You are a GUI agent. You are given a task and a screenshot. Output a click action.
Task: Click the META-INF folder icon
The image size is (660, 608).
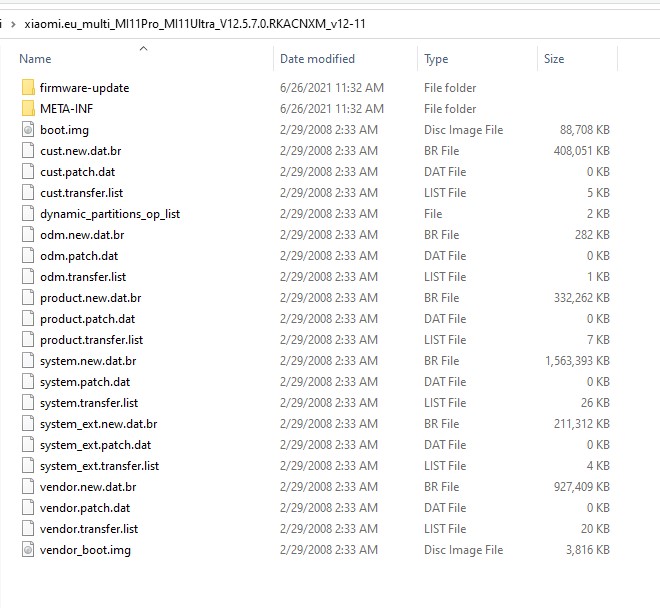coord(28,109)
